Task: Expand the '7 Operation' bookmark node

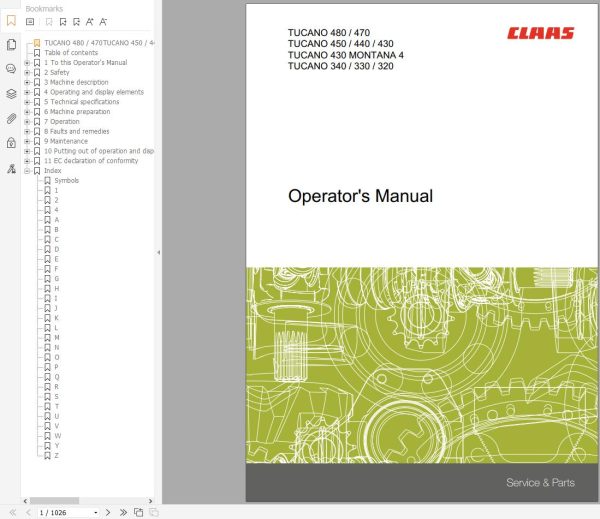Action: [27, 122]
